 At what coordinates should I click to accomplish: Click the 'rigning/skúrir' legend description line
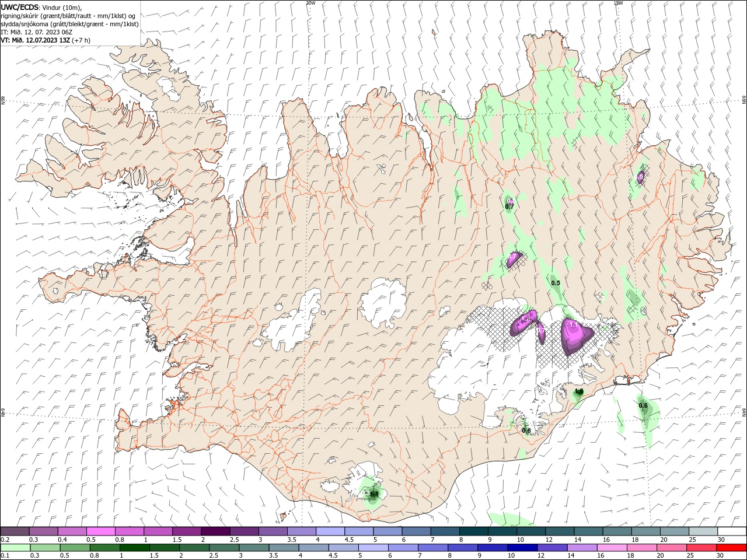point(68,16)
